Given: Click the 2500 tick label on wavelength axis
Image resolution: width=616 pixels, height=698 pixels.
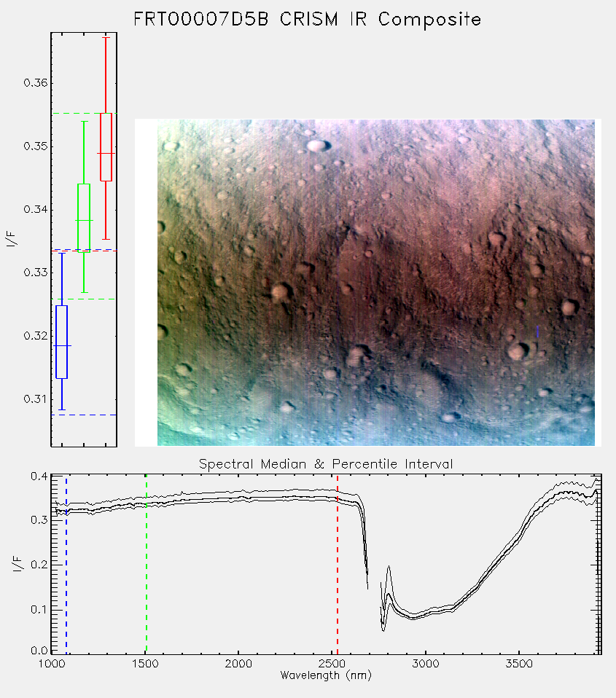Looking at the screenshot, I should pos(332,664).
